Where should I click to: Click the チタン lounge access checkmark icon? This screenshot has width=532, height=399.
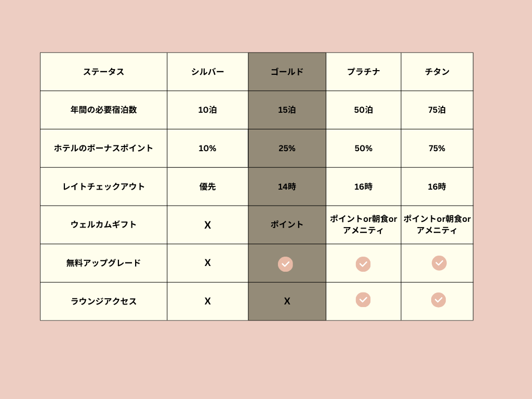(x=438, y=300)
